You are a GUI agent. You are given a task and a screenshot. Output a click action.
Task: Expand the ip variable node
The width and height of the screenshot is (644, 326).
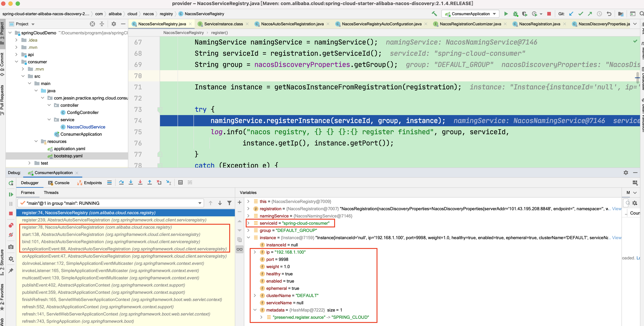coord(255,252)
